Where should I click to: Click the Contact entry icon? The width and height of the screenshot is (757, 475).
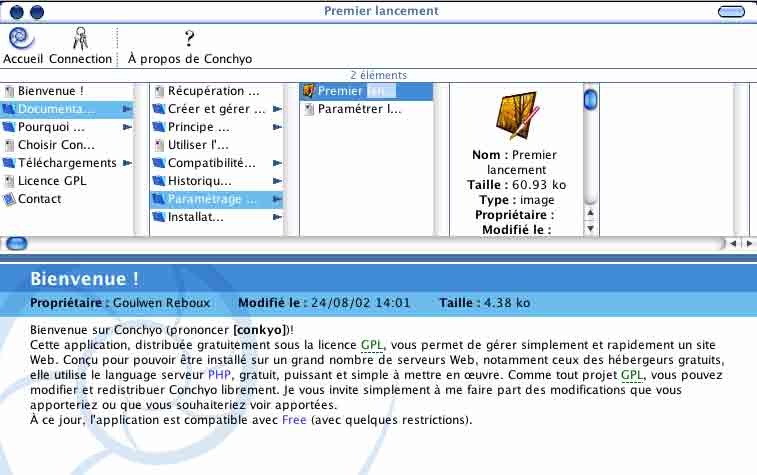click(9, 199)
